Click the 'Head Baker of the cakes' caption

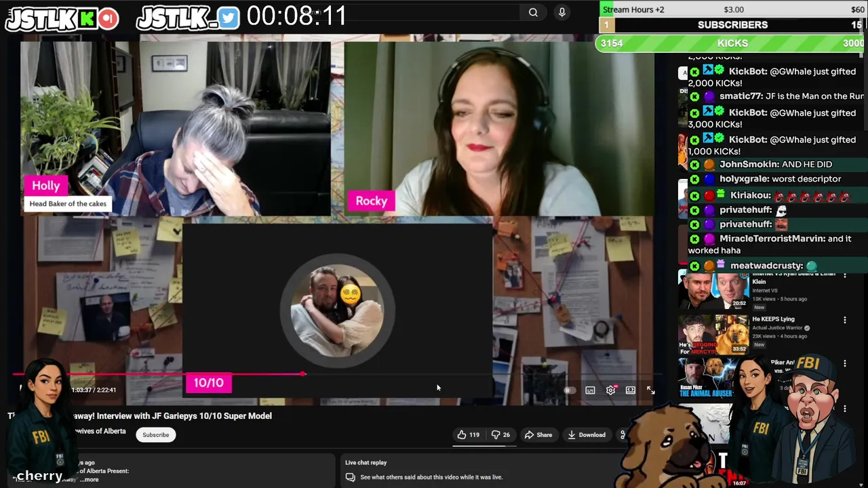(x=67, y=203)
